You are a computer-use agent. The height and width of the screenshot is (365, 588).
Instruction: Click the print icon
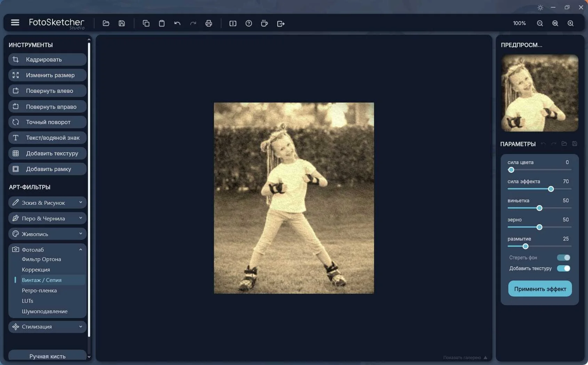pyautogui.click(x=209, y=23)
